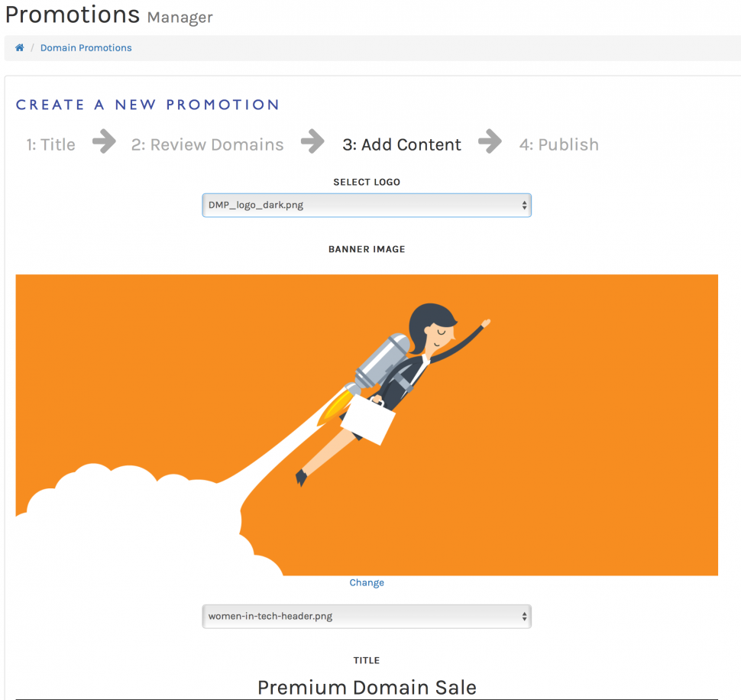Click the arrow between Title and Review Domains

(x=104, y=141)
